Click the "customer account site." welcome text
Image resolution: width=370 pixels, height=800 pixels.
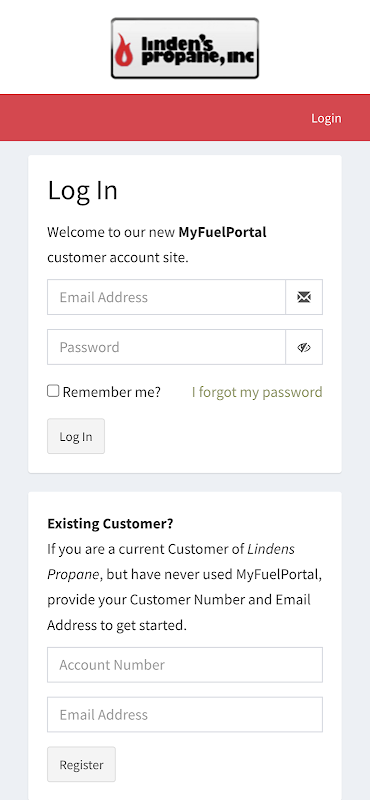(x=118, y=258)
